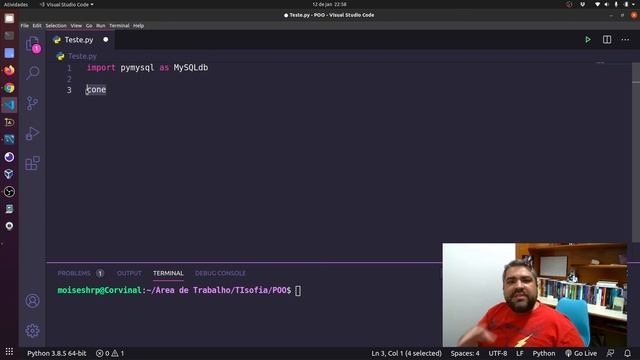Open Run and Debug view
This screenshot has height=360, width=640.
[x=32, y=133]
